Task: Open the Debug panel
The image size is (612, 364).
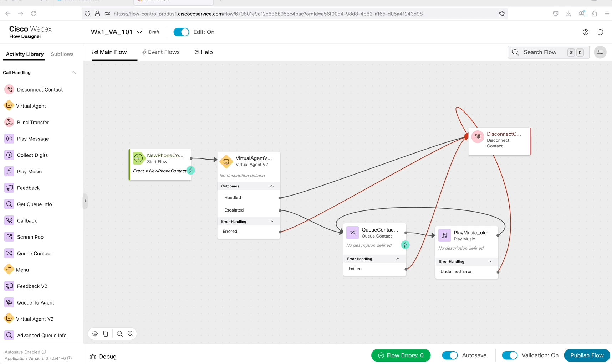Action: [x=103, y=357]
